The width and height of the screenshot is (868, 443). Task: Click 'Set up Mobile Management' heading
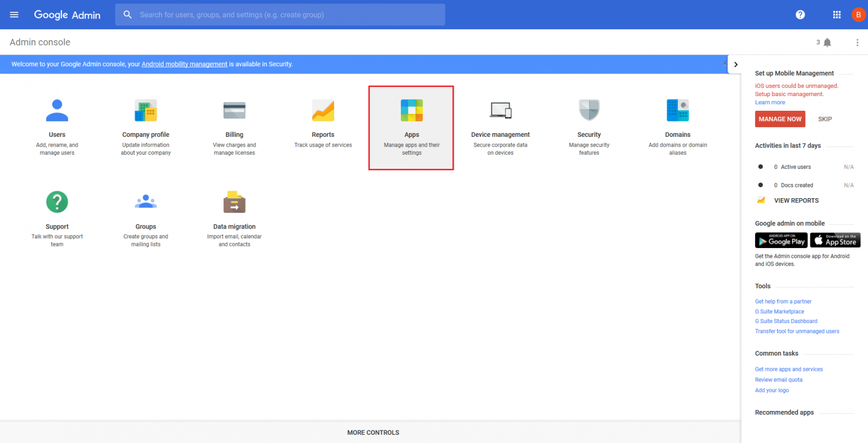[794, 73]
